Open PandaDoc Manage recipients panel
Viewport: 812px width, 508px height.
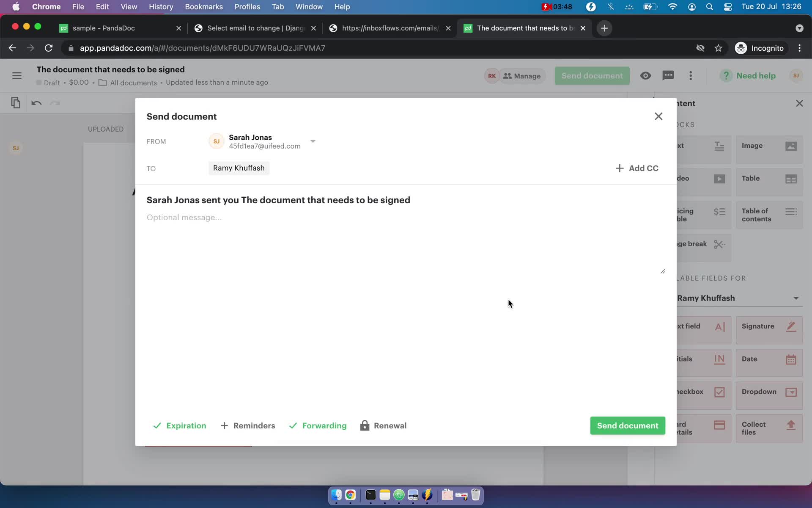point(521,75)
